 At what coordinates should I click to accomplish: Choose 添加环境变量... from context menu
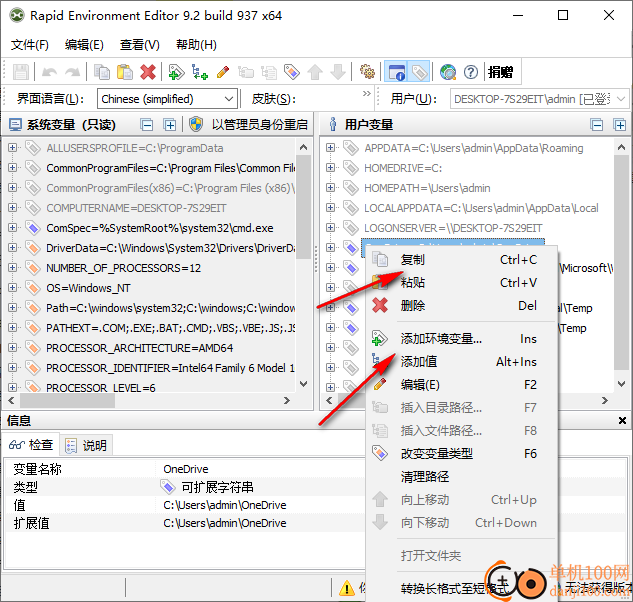[x=462, y=339]
